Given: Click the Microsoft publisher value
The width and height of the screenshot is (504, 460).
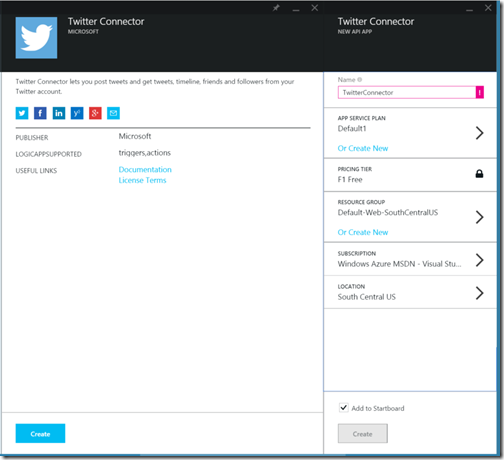Looking at the screenshot, I should coord(135,136).
